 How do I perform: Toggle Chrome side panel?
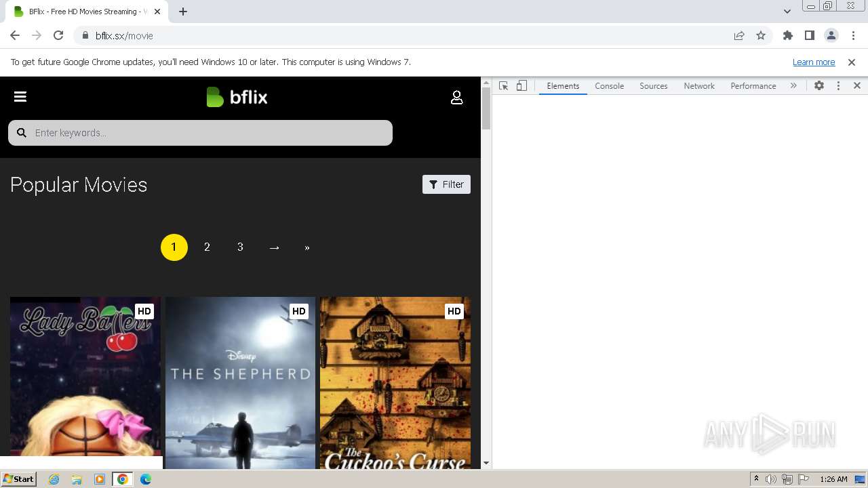(x=809, y=36)
